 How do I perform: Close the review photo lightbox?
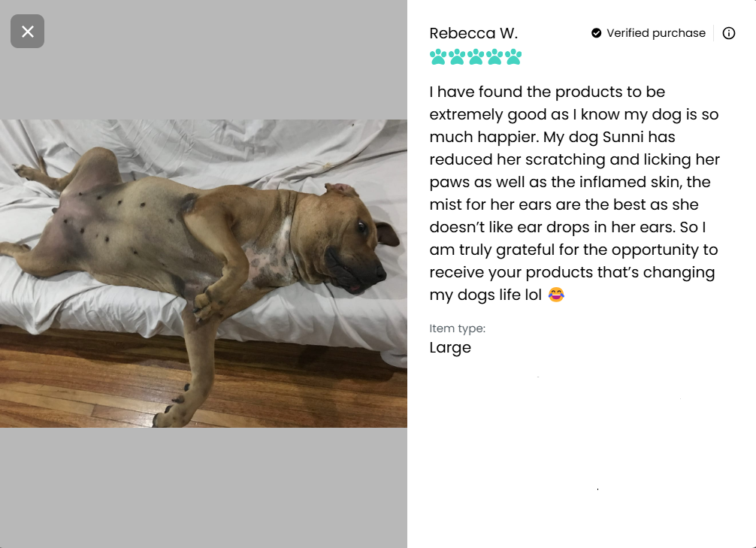click(x=28, y=32)
